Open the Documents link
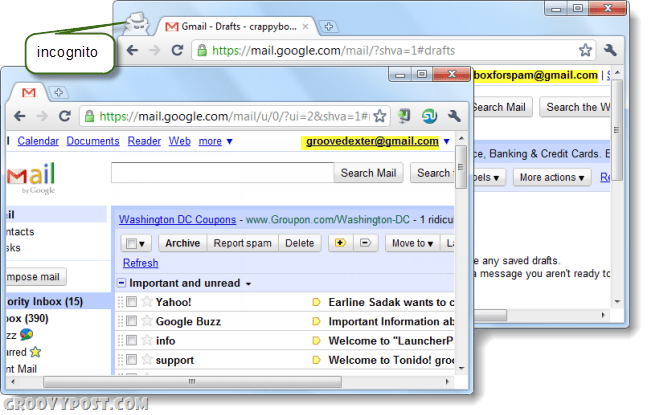 (x=93, y=141)
